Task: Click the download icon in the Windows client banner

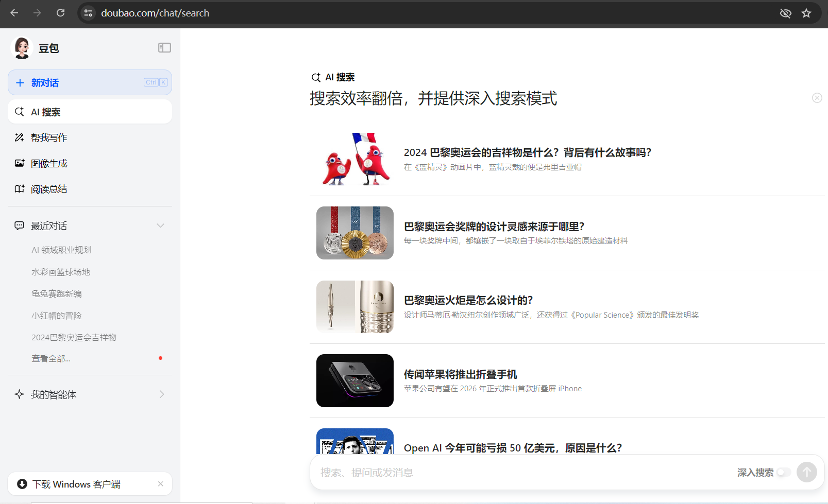Action: click(x=22, y=484)
